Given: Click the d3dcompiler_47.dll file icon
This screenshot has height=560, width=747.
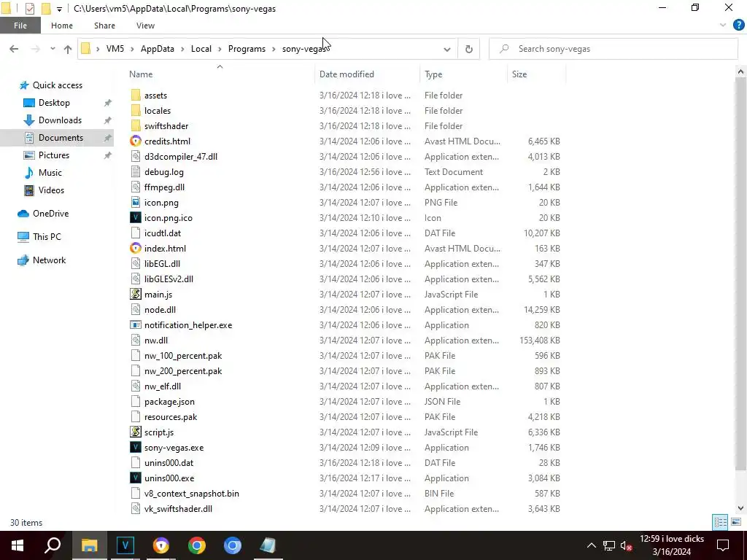Looking at the screenshot, I should click(x=136, y=156).
